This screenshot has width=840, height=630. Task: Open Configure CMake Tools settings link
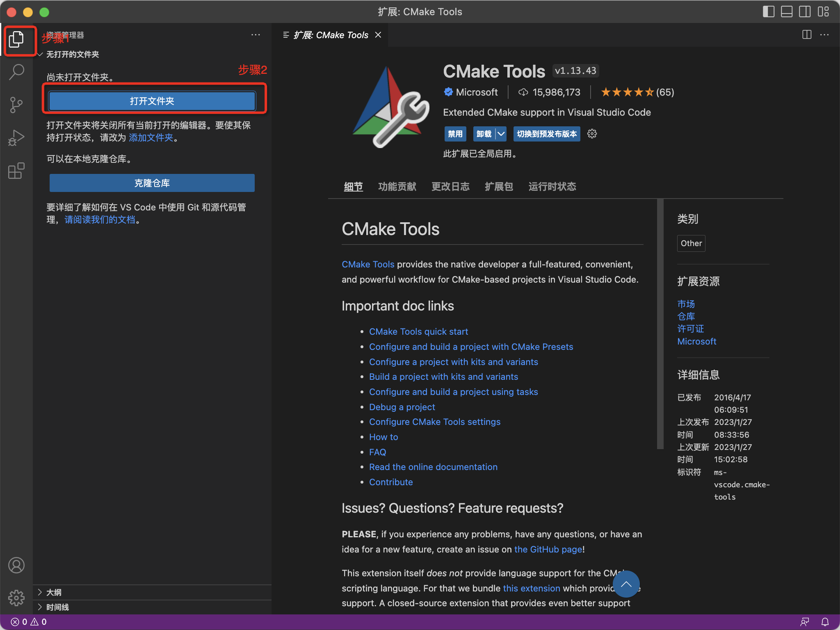434,422
